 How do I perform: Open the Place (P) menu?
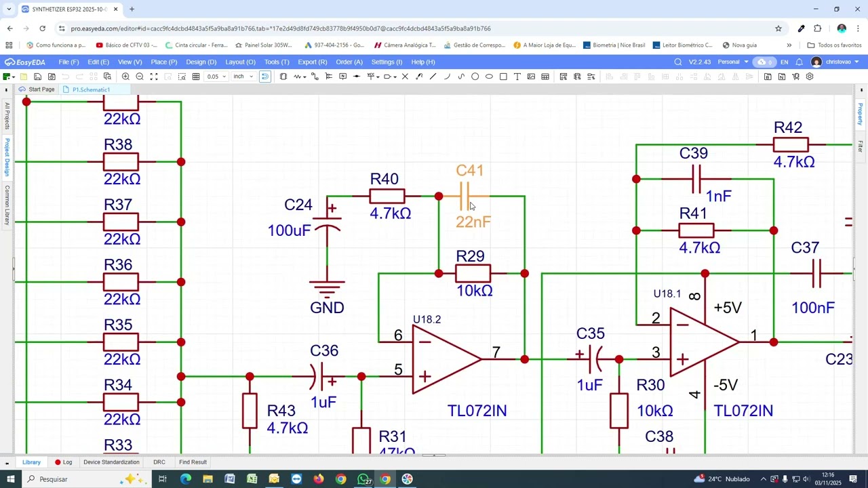[x=163, y=62]
